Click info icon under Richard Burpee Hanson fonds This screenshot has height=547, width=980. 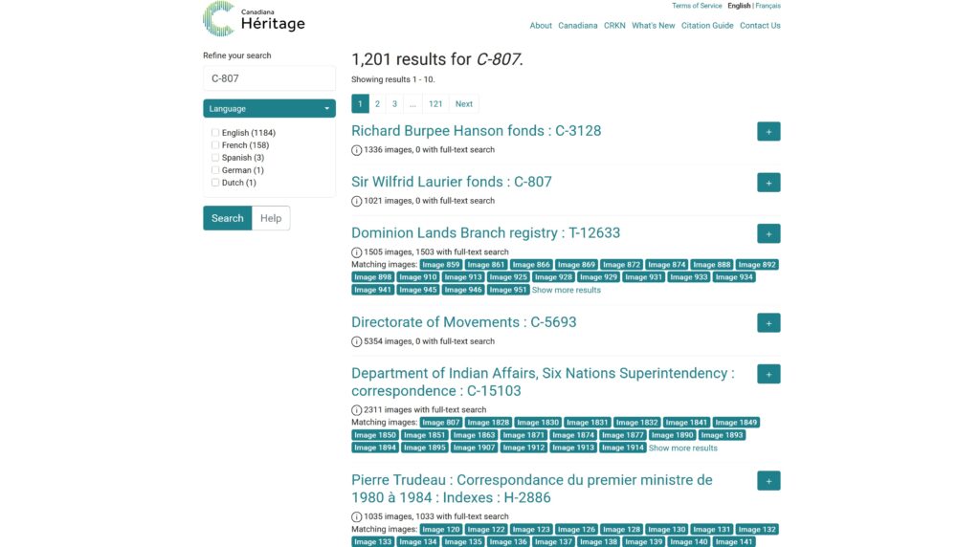point(357,150)
